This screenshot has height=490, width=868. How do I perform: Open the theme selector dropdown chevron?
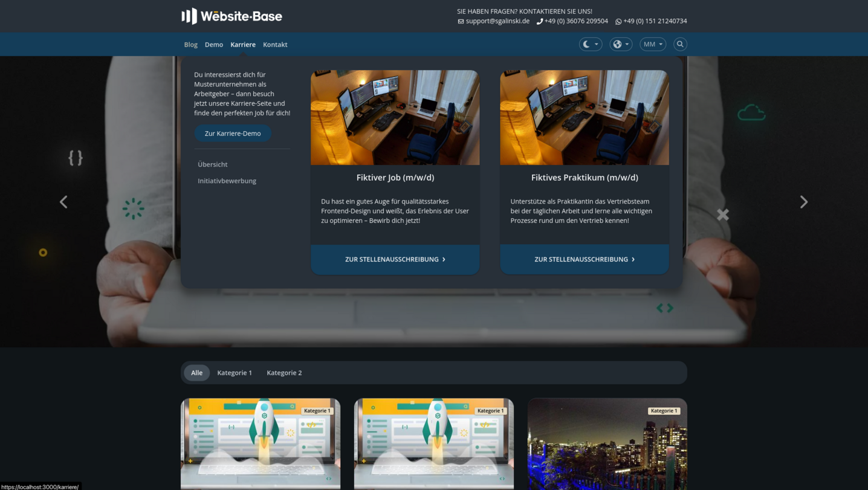click(596, 44)
